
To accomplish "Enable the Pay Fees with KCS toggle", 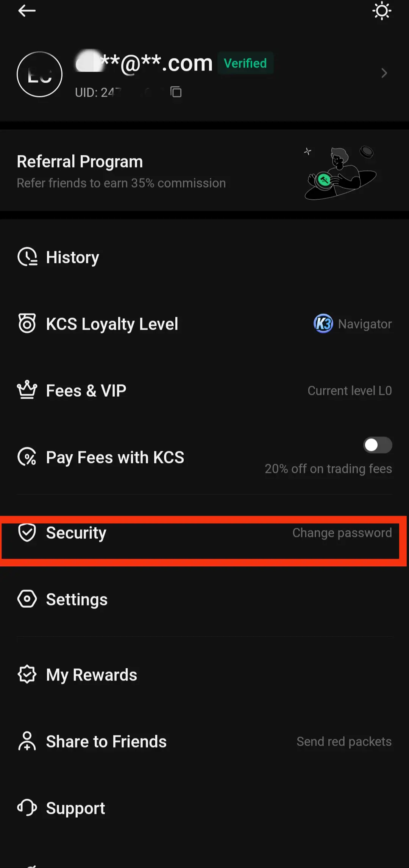I will click(377, 445).
